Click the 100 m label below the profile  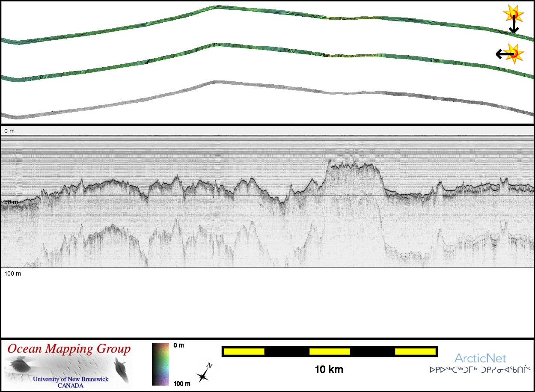[x=12, y=273]
